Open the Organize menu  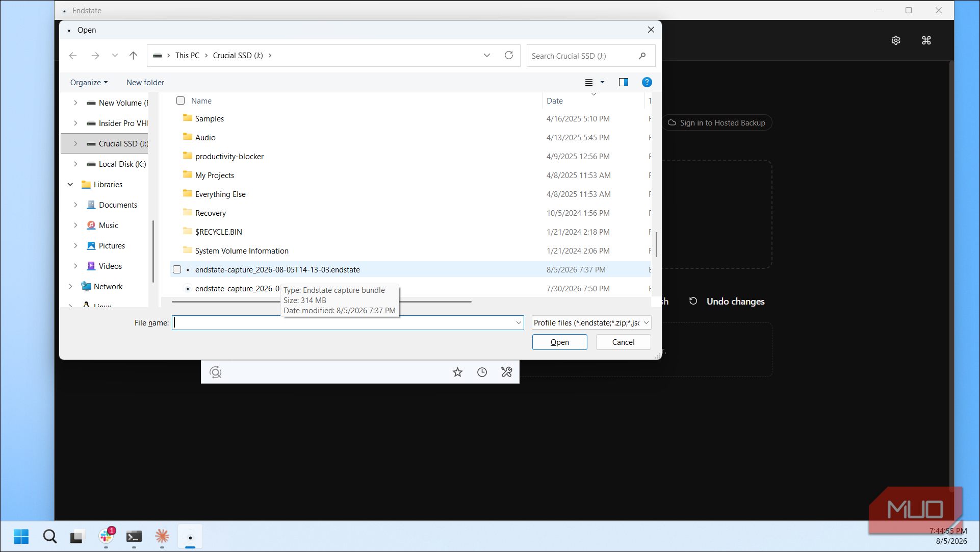coord(89,83)
